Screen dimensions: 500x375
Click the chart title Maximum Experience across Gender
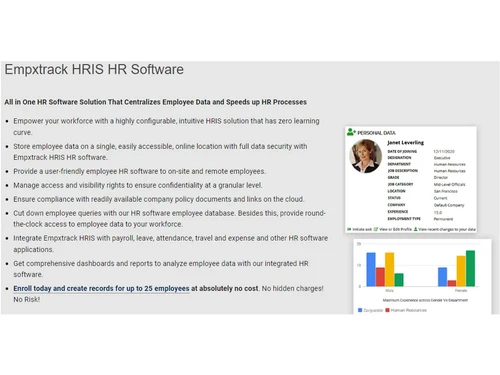425,300
